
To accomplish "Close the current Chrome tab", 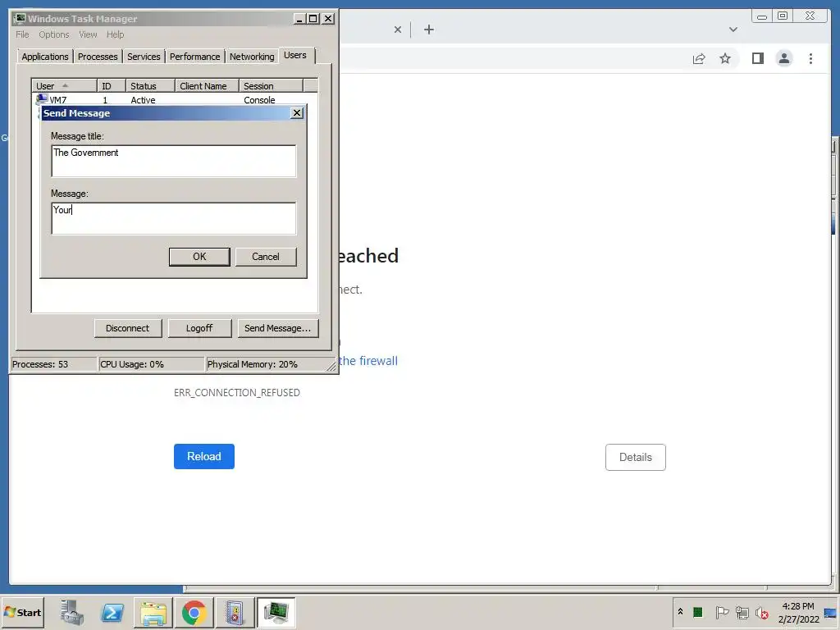I will 398,30.
